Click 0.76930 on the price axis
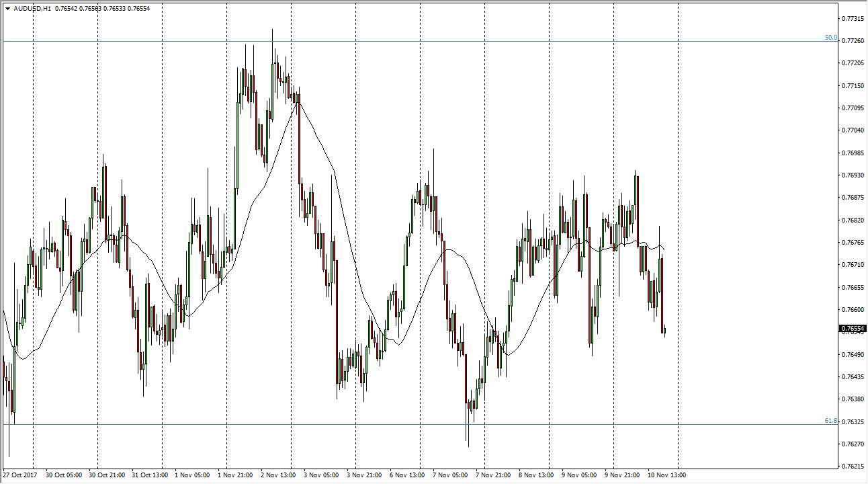 pyautogui.click(x=853, y=175)
